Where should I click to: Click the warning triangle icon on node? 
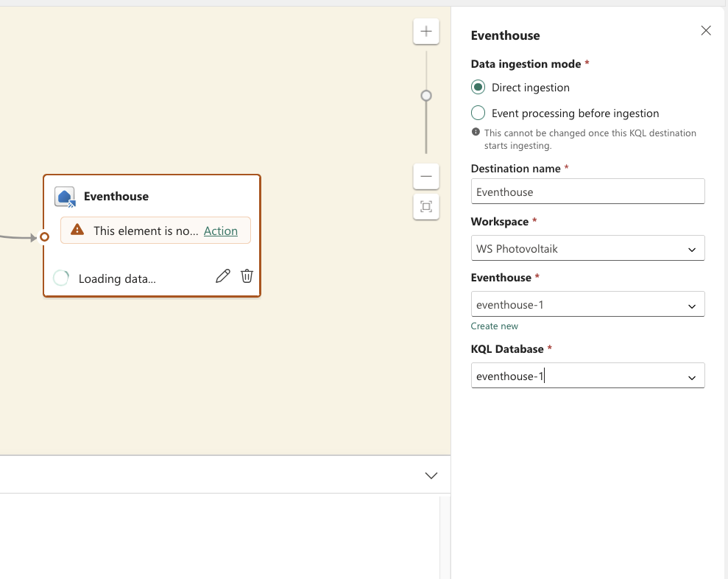[x=77, y=231]
